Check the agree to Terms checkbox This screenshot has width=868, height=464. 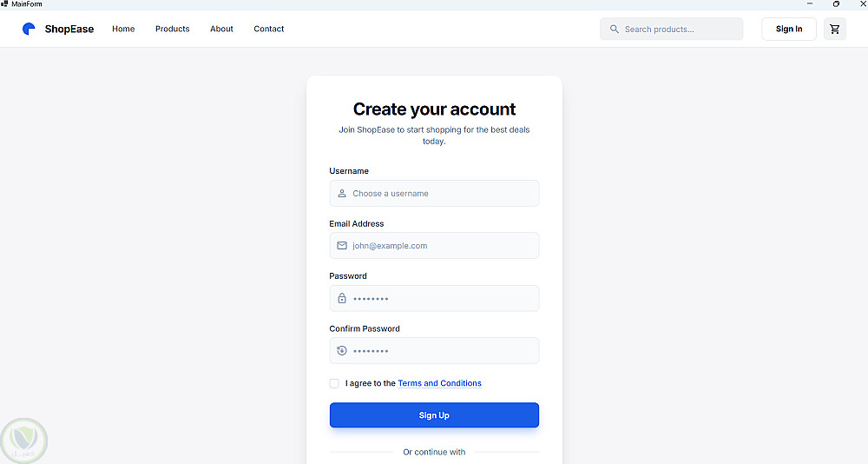pyautogui.click(x=334, y=383)
